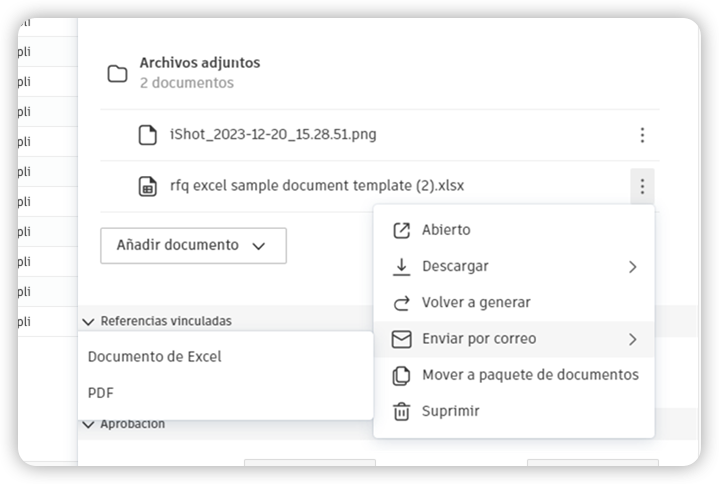The height and width of the screenshot is (484, 719).
Task: Open iShot_2023-12-20_15.28.51.png file
Action: tap(273, 134)
